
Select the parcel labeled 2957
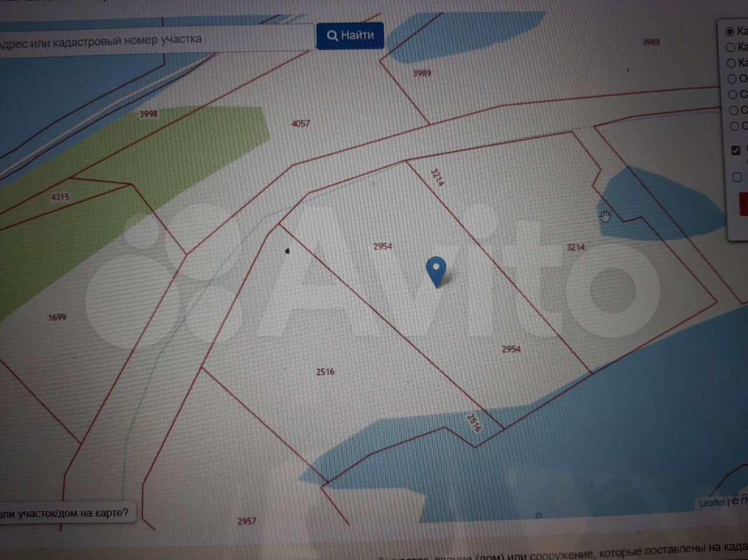coord(247,521)
